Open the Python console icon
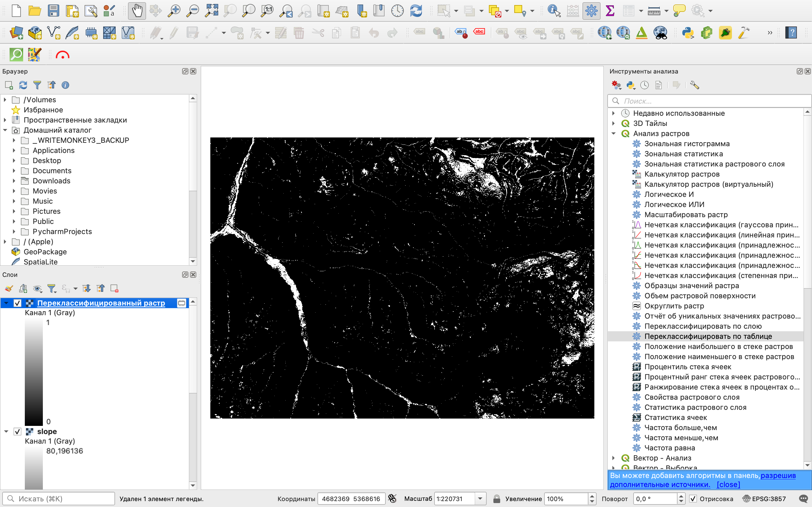The height and width of the screenshot is (507, 812). point(687,33)
